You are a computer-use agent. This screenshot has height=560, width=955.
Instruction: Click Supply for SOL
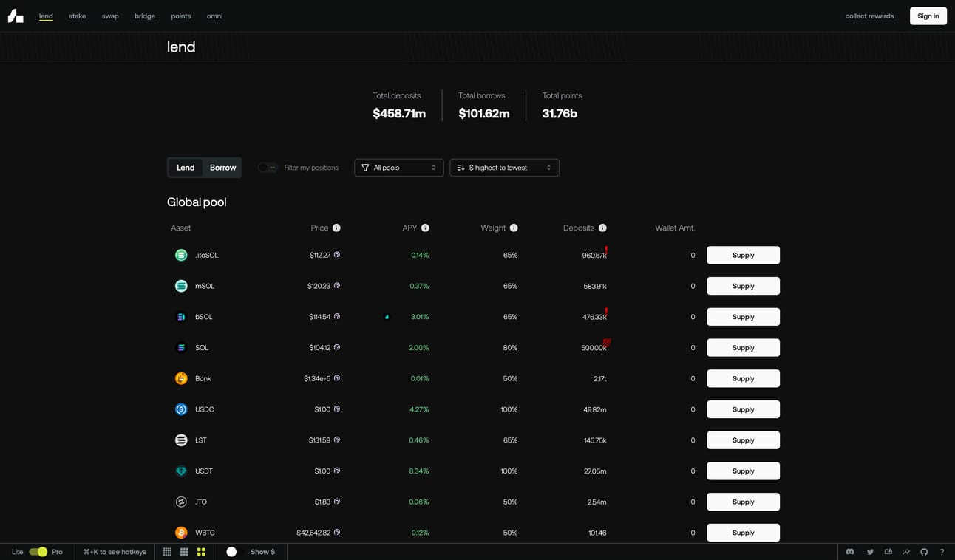tap(743, 348)
